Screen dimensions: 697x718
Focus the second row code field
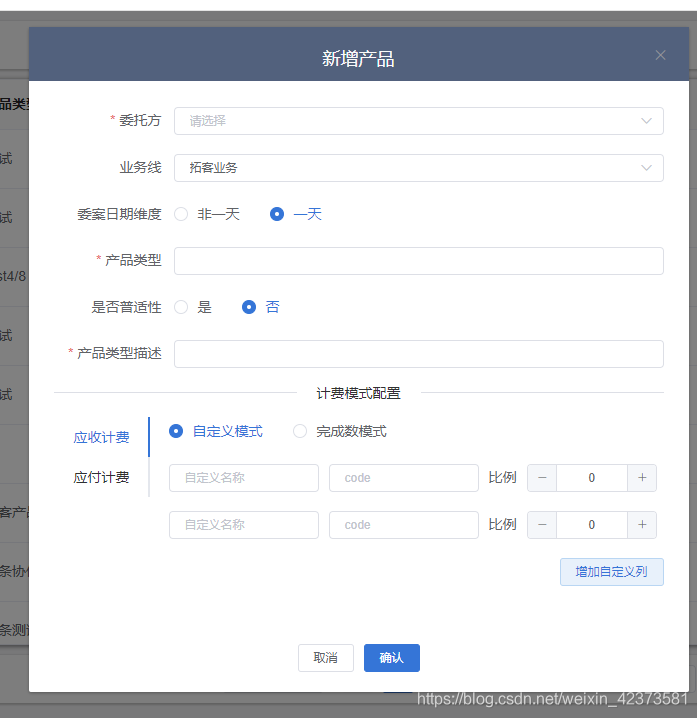tap(404, 525)
